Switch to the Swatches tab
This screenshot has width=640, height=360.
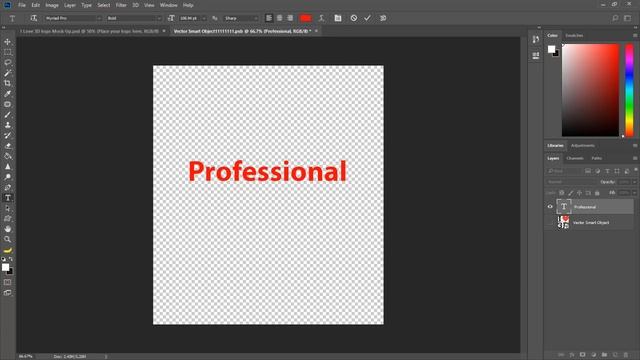point(574,36)
